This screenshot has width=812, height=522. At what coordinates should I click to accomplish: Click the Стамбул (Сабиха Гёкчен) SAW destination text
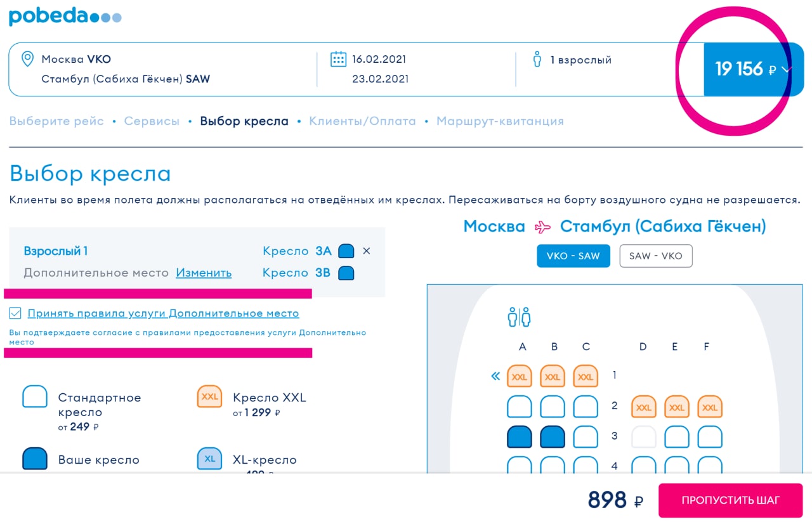126,79
